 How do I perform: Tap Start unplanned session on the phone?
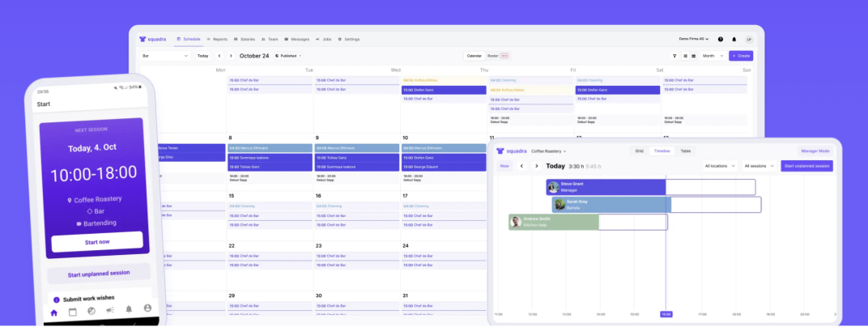[x=99, y=274]
